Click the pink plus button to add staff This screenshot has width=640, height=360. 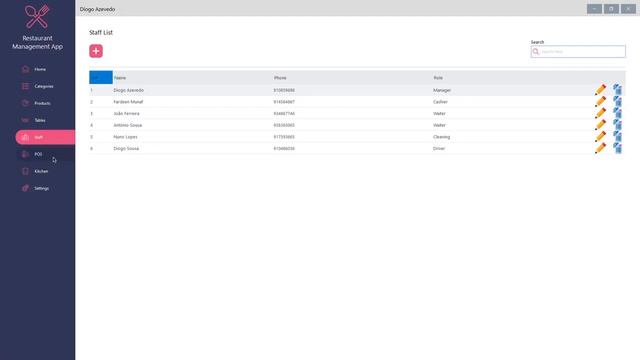click(x=96, y=51)
